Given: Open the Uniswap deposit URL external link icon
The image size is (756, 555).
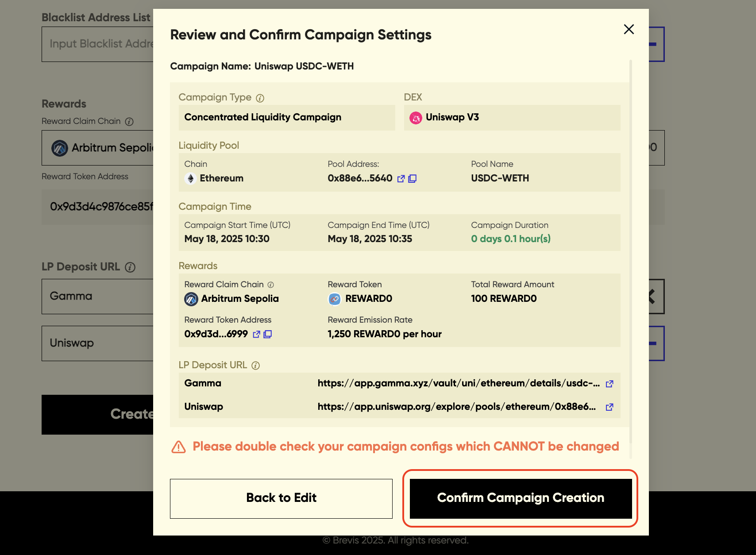Looking at the screenshot, I should 609,407.
